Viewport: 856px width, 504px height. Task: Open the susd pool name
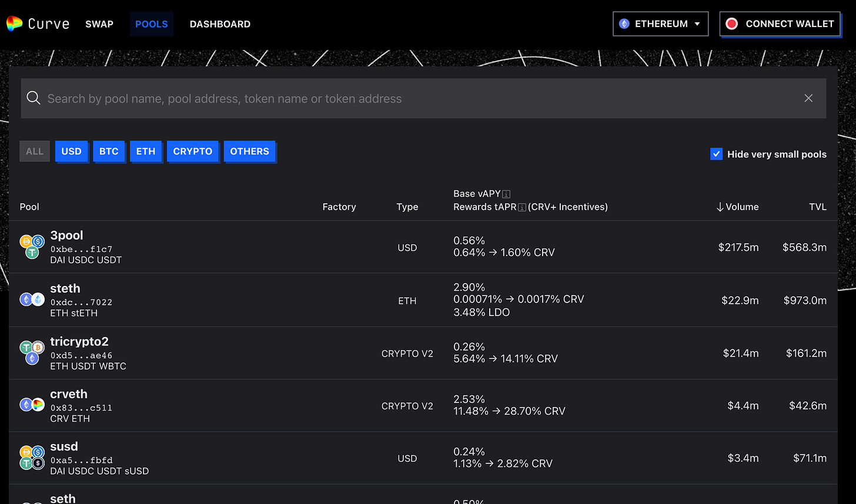pos(64,446)
